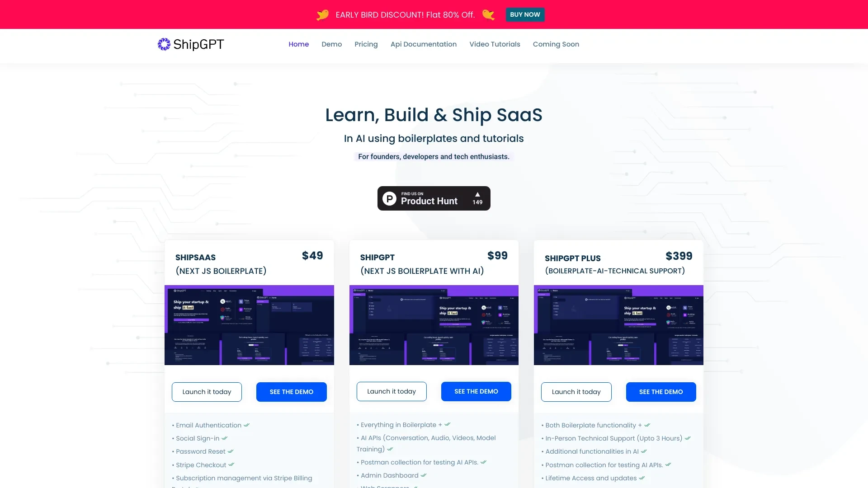Image resolution: width=868 pixels, height=488 pixels.
Task: Click the ShipGPT product thumbnail image
Action: 434,325
